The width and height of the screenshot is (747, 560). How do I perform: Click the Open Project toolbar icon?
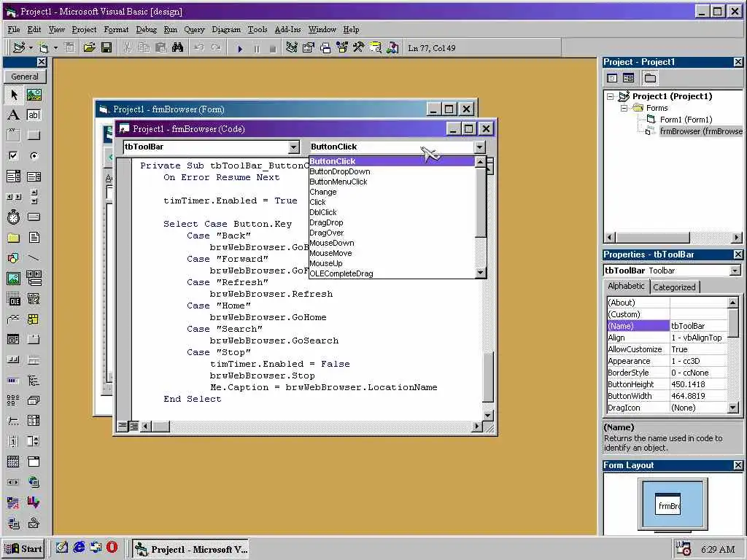click(89, 47)
